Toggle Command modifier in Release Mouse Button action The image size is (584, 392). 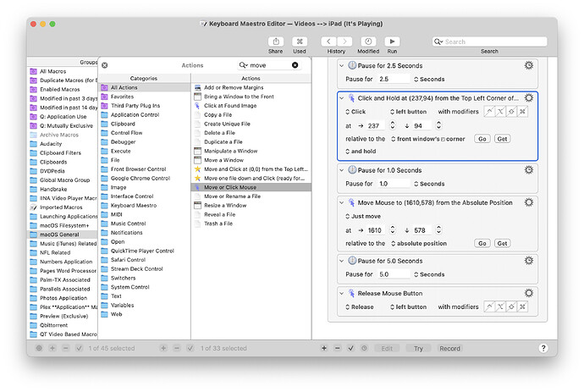[522, 306]
